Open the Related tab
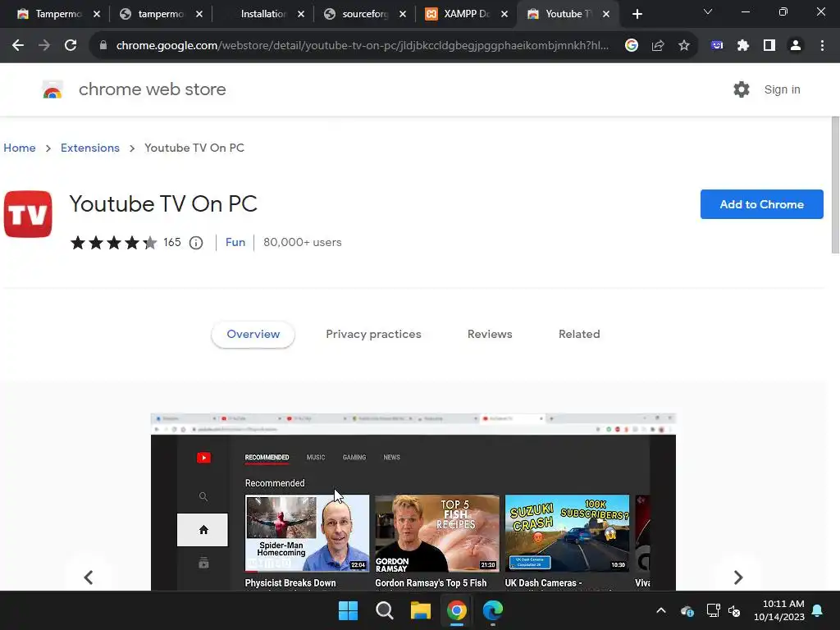This screenshot has height=630, width=840. [x=579, y=335]
